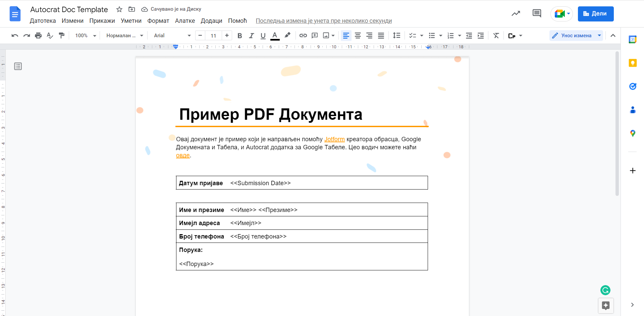Screen dimensions: 644x316
Task: Open Додаци menu
Action: point(211,21)
